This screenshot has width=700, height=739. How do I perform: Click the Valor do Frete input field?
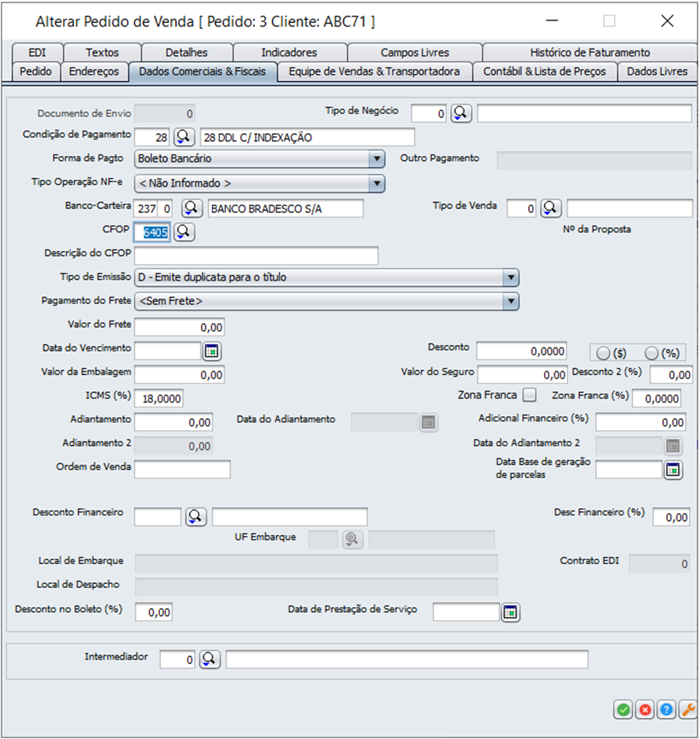point(180,327)
